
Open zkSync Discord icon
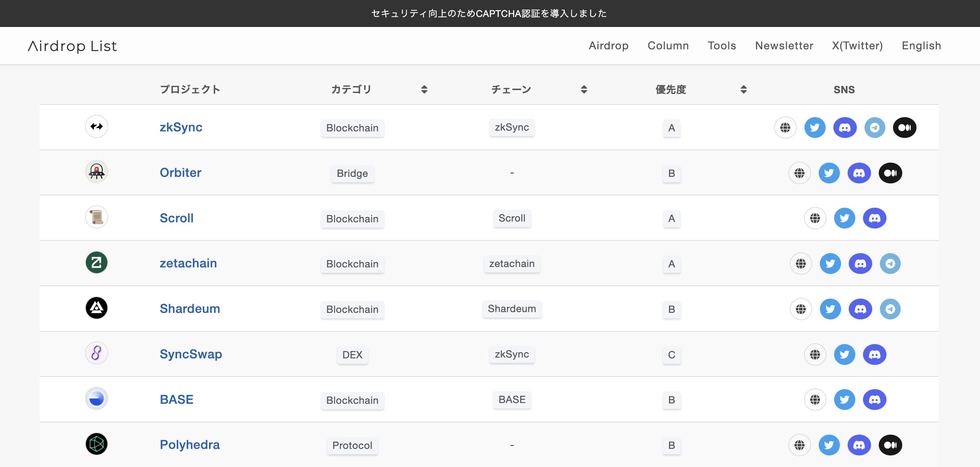pyautogui.click(x=845, y=128)
